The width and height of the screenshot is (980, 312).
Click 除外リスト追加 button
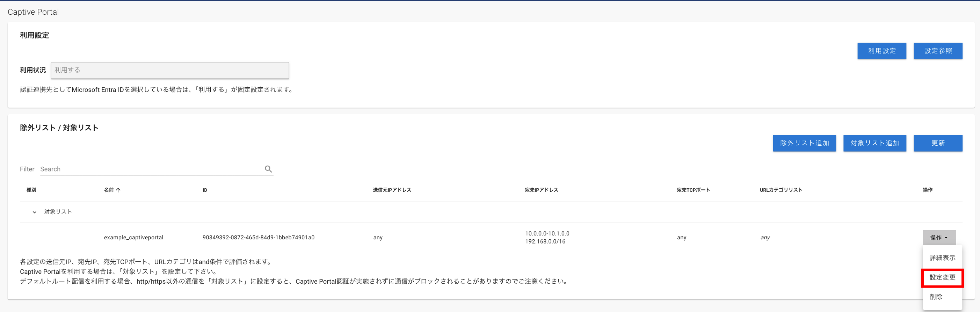[804, 143]
